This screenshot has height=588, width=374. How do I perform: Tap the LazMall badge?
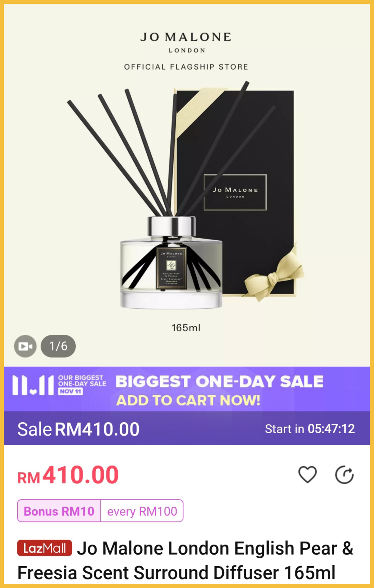point(45,548)
